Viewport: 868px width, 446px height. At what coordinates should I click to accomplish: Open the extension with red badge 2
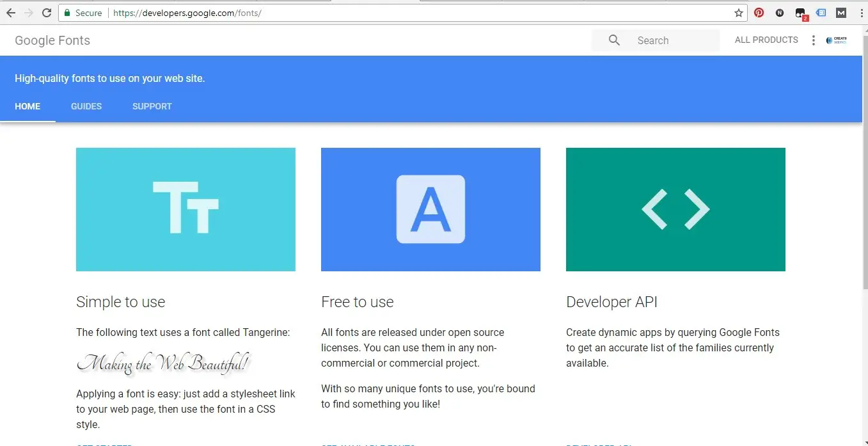click(x=801, y=13)
